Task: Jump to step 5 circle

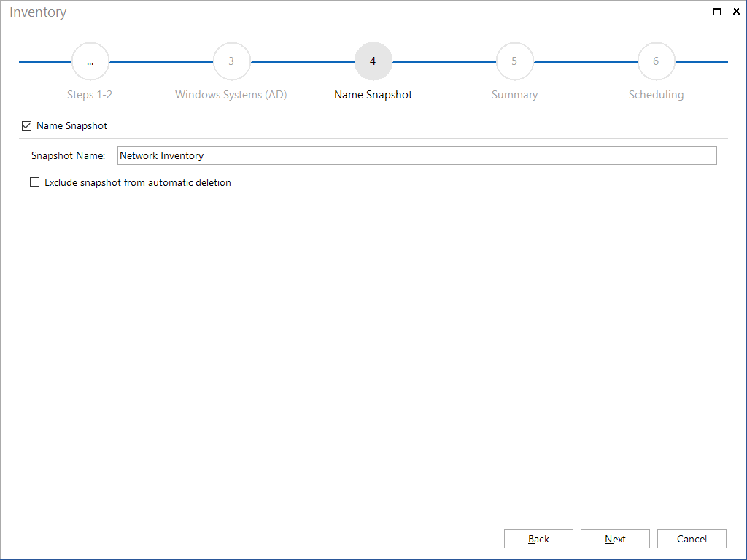Action: click(514, 61)
